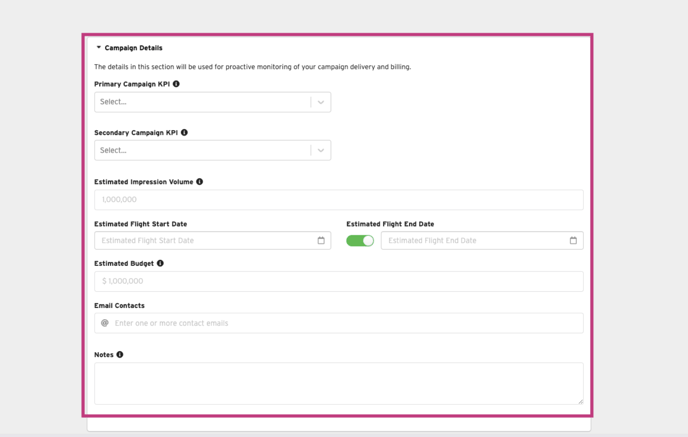The image size is (688, 437).
Task: Click the Email Contacts input field
Action: (345, 323)
